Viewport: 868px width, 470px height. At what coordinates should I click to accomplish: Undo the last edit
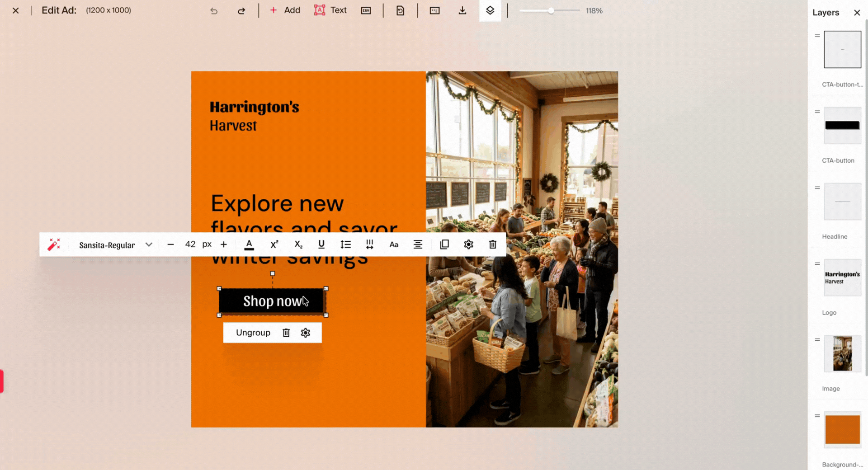tap(214, 11)
